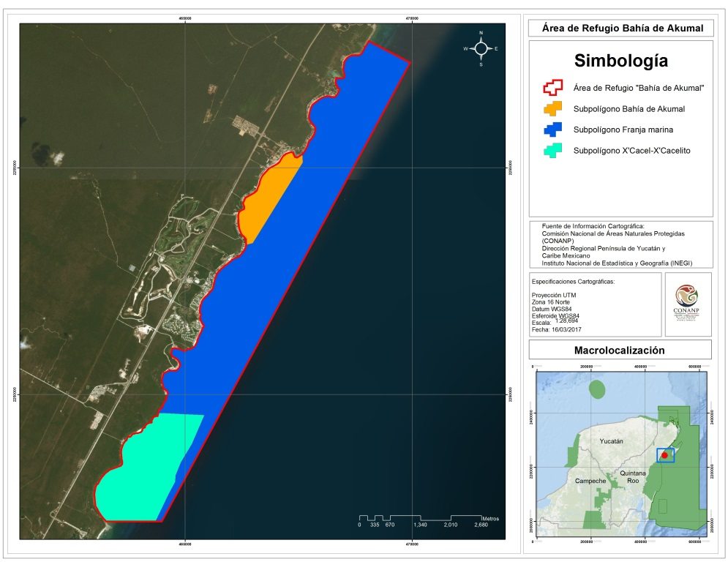Click the Área de Refugio Bahía de Akumal title
The image size is (728, 562).
[x=620, y=29]
